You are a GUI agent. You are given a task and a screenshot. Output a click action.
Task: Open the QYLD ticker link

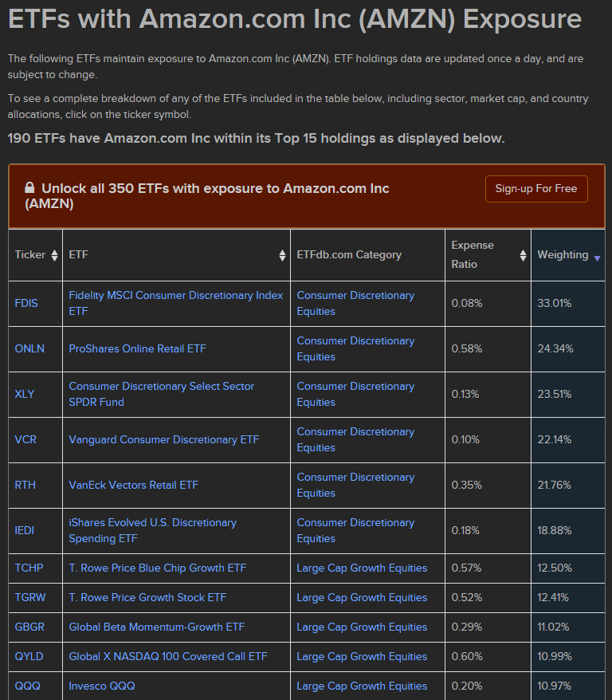pos(29,657)
